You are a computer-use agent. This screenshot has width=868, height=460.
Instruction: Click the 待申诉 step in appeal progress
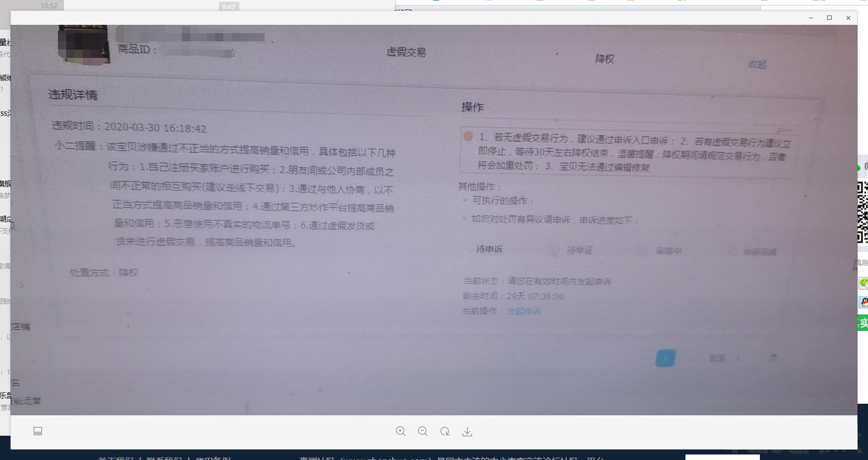coord(490,249)
